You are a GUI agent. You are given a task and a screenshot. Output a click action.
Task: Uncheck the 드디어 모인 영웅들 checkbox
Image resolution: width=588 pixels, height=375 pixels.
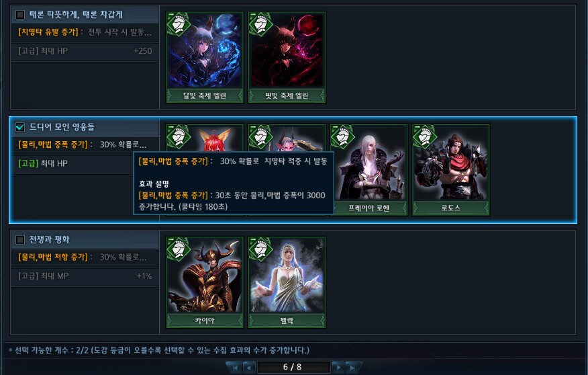coord(20,127)
